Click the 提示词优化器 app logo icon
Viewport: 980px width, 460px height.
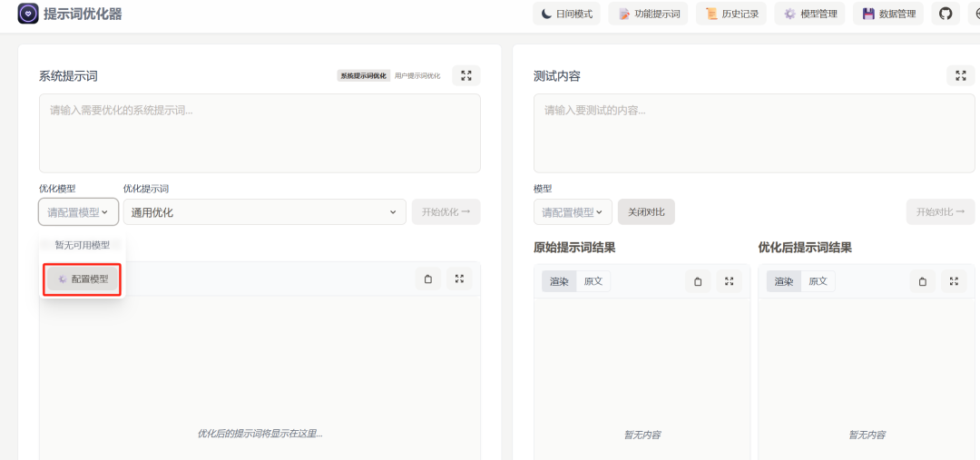point(28,14)
